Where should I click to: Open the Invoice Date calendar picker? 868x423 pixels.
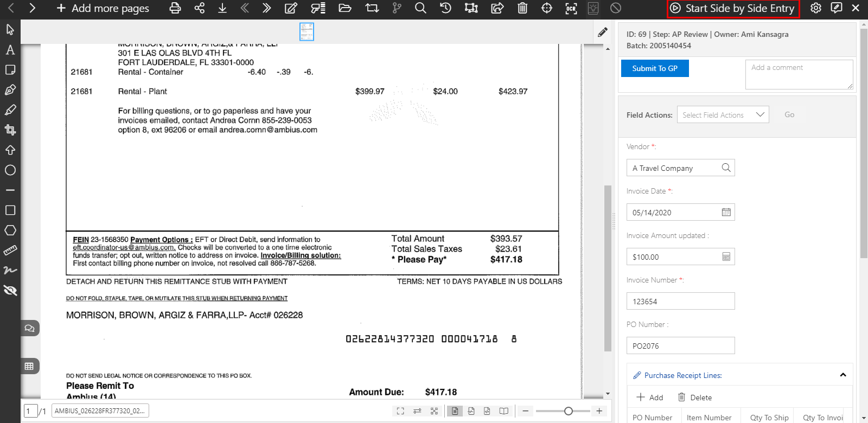726,212
